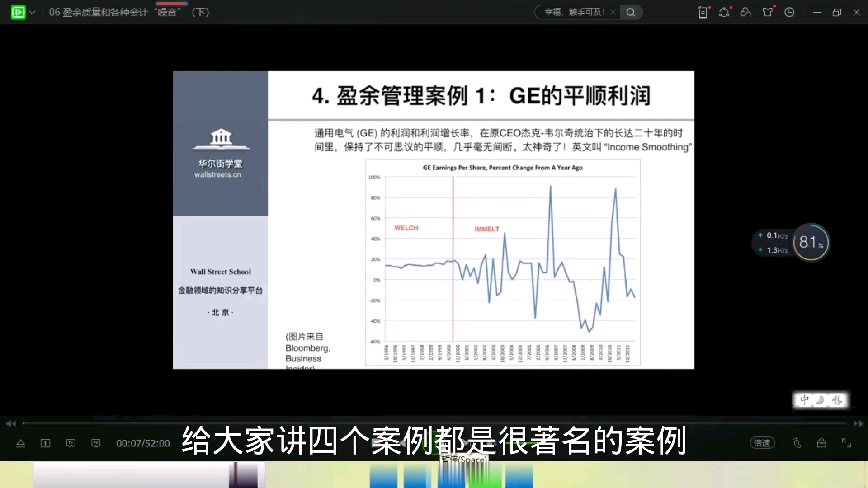This screenshot has height=488, width=868.
Task: Click the 1.3K/s download speed readout
Action: [774, 250]
